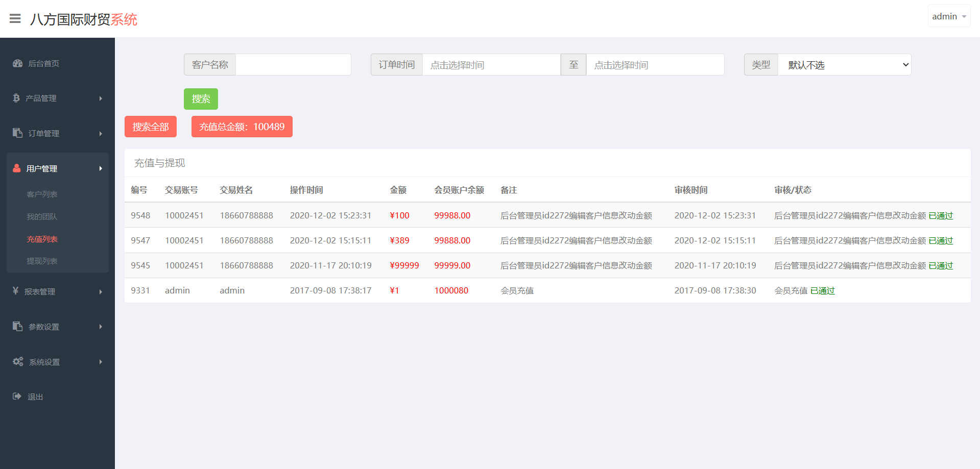Click balance 99988.00
The height and width of the screenshot is (469, 980).
452,215
